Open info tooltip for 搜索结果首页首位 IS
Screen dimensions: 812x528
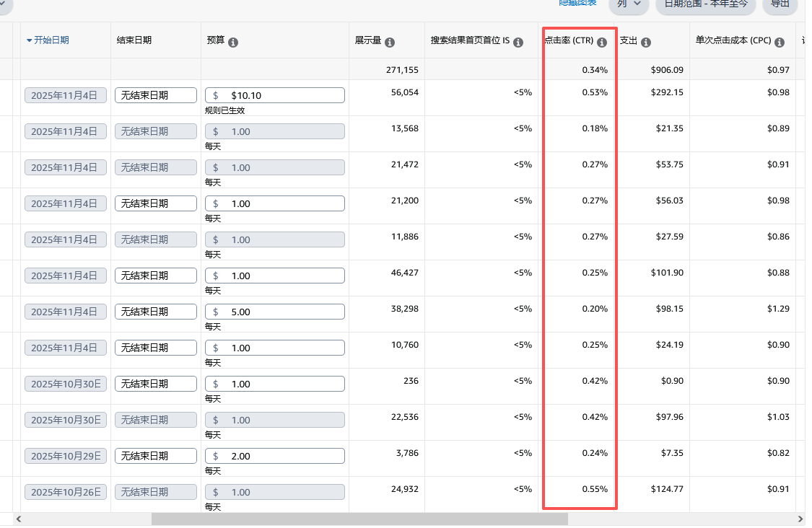coord(518,43)
